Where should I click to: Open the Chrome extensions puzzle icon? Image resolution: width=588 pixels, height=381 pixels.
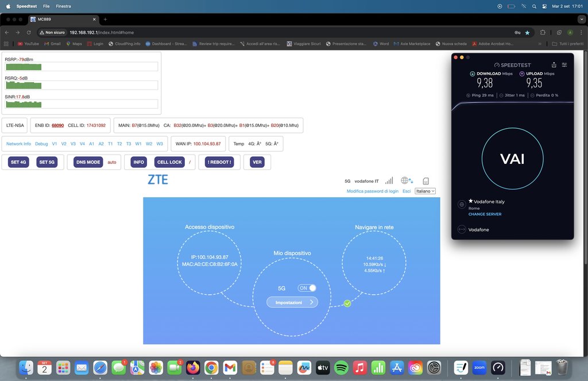[x=543, y=32]
